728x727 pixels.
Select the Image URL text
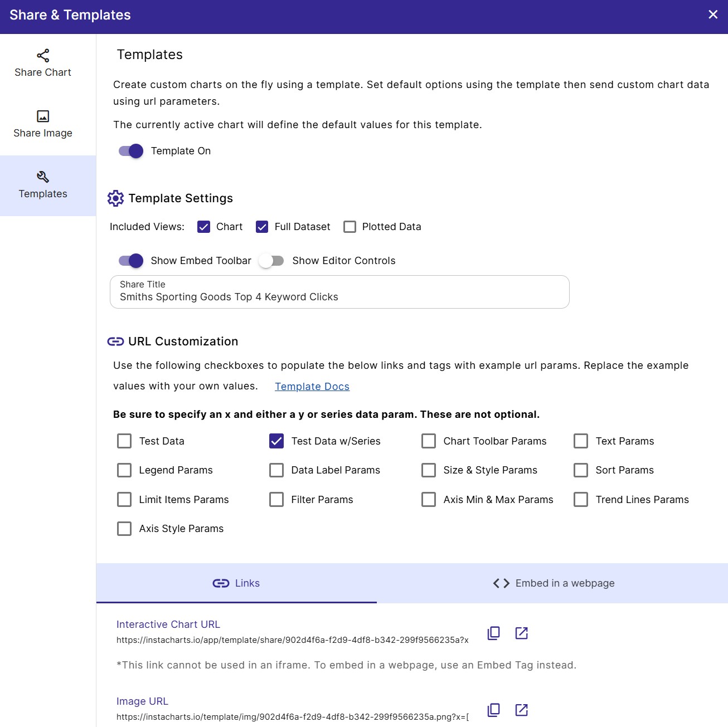point(293,717)
